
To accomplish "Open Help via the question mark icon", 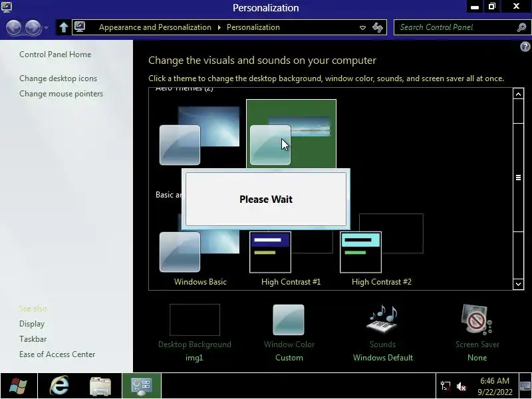I will (x=525, y=47).
